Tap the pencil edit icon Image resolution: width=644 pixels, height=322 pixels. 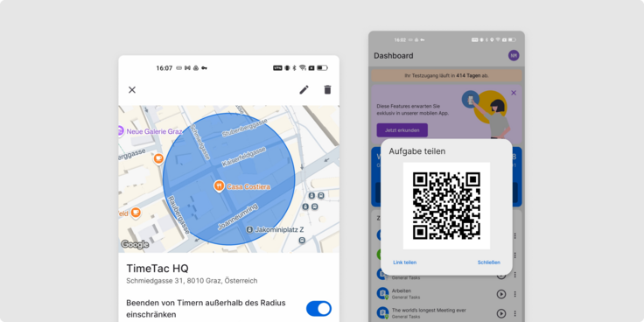(x=304, y=89)
